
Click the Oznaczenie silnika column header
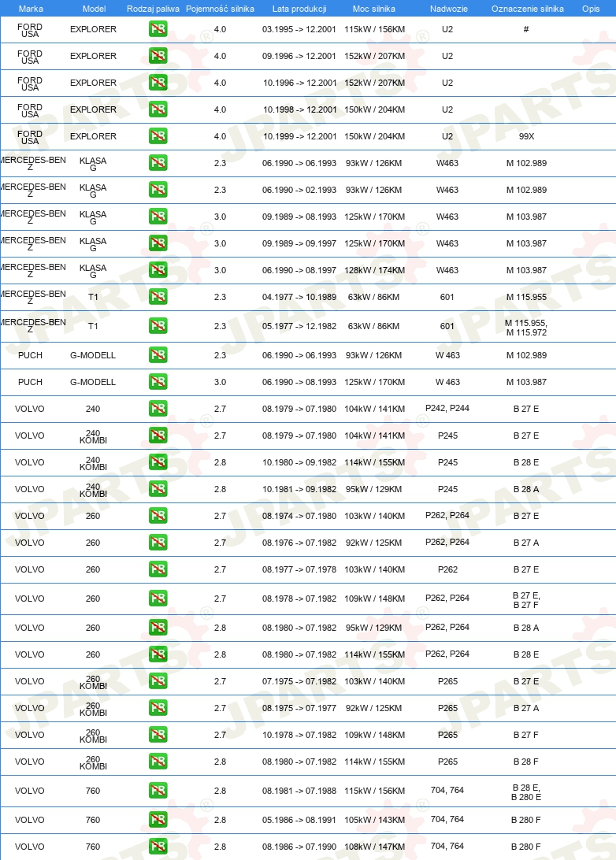[527, 9]
